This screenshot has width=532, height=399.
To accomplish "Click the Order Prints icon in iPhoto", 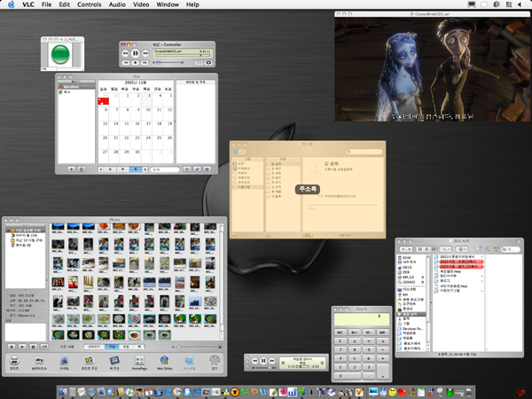I will point(90,362).
